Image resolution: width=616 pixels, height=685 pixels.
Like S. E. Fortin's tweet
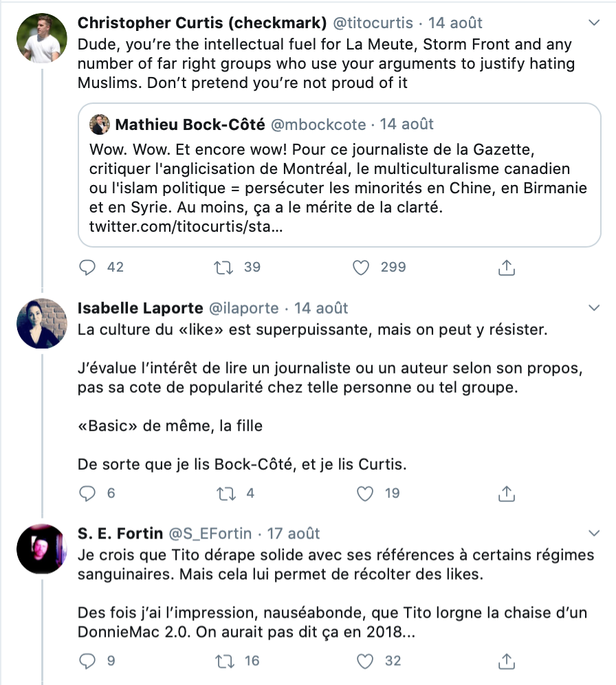click(x=366, y=661)
